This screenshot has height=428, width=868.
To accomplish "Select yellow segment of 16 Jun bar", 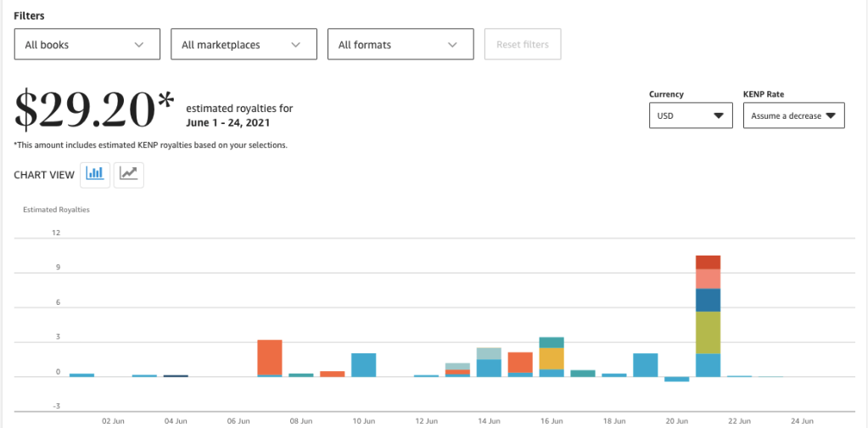I will click(x=552, y=358).
